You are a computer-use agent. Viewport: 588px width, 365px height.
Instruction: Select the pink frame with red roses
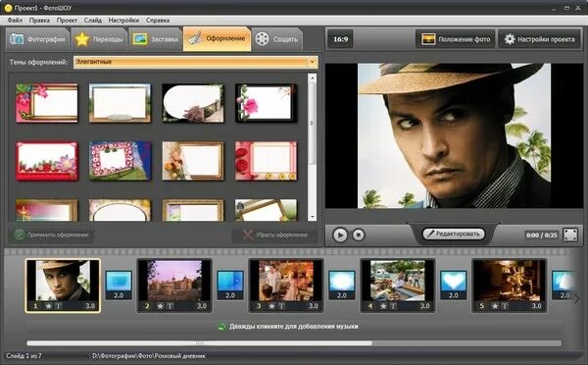(x=267, y=161)
